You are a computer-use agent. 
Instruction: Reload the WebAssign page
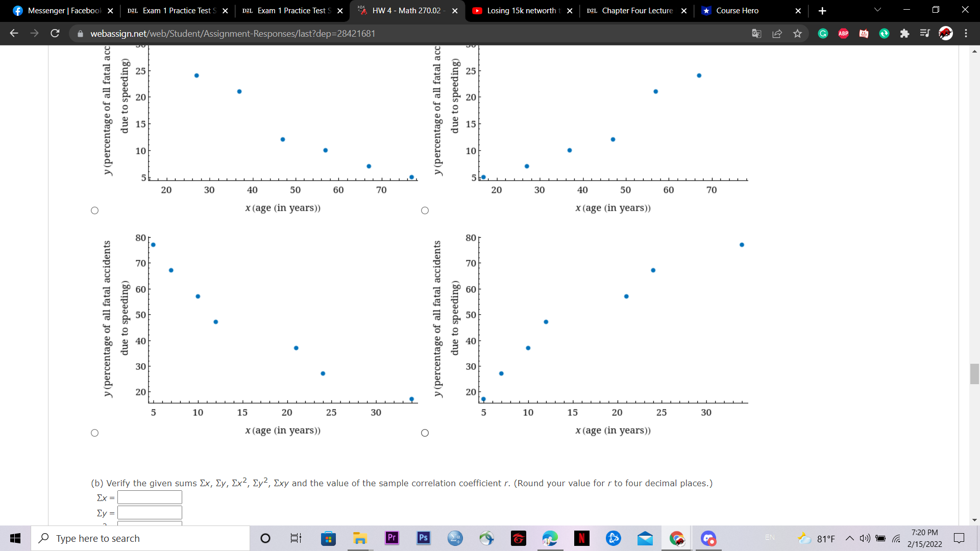tap(55, 34)
